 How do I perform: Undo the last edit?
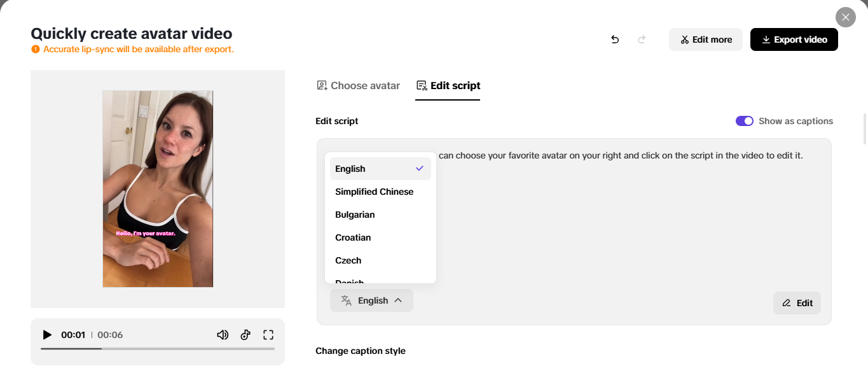(614, 39)
